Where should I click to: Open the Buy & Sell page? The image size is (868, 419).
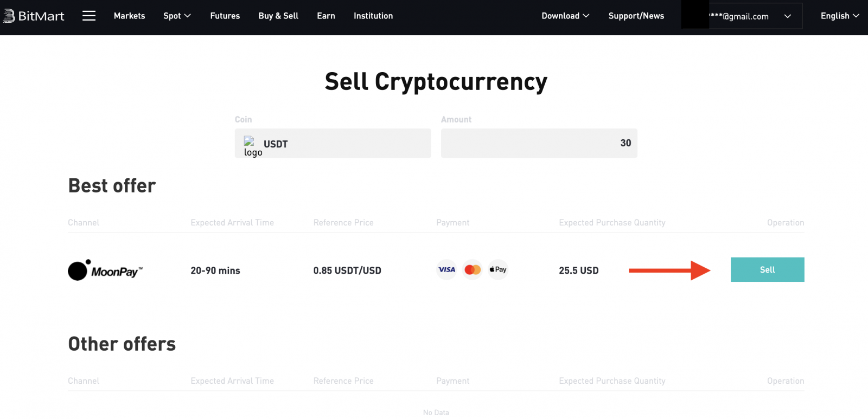point(278,16)
